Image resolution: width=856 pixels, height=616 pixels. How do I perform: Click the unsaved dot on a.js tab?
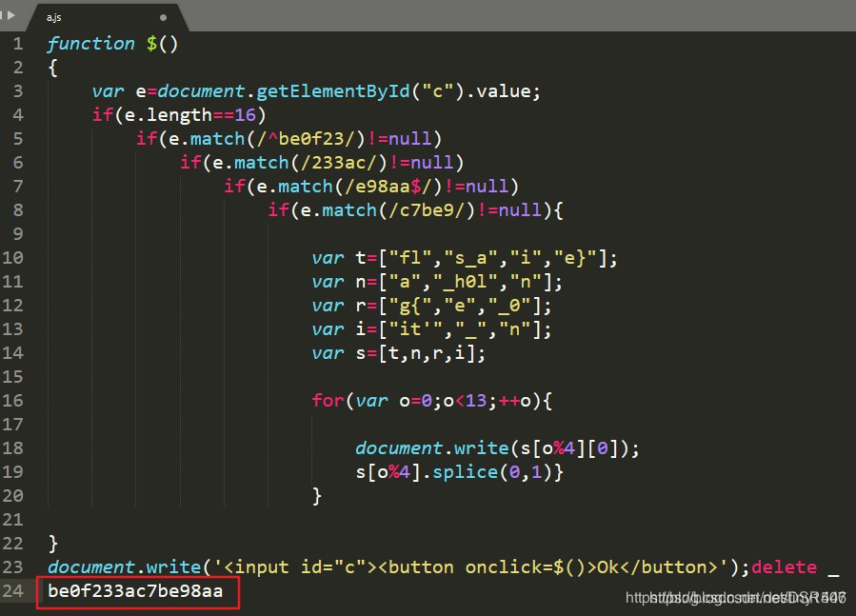(163, 17)
